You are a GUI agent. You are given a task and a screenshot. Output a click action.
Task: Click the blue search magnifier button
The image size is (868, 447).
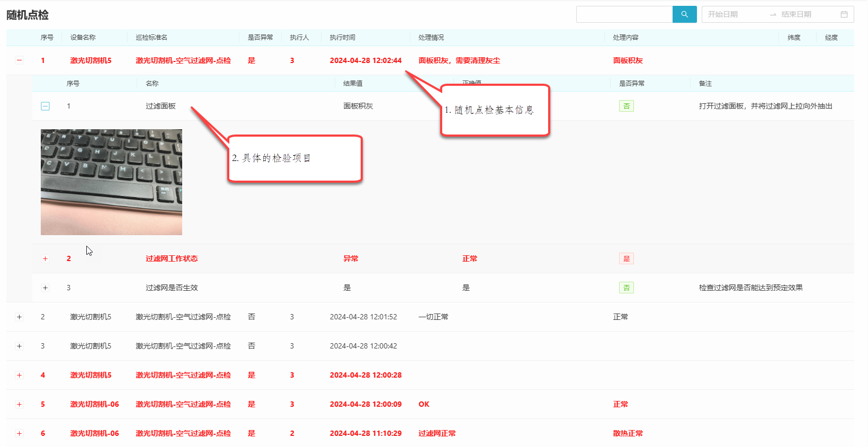click(x=684, y=14)
